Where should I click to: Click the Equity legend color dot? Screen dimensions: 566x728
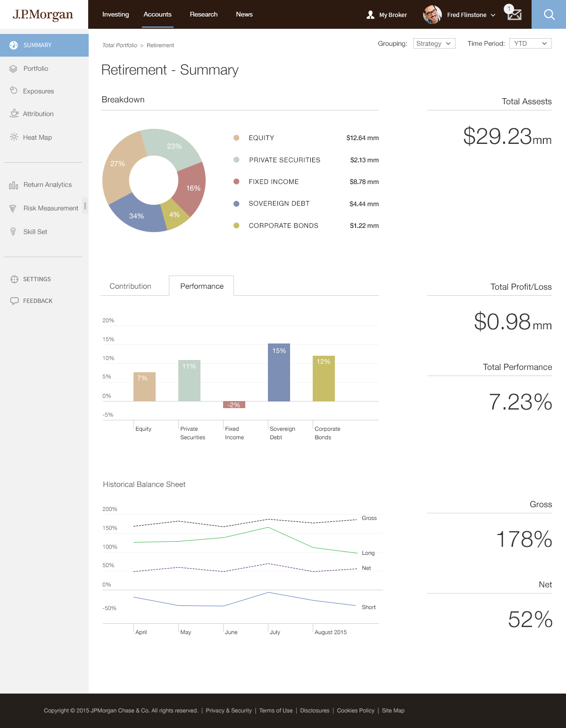pyautogui.click(x=236, y=138)
